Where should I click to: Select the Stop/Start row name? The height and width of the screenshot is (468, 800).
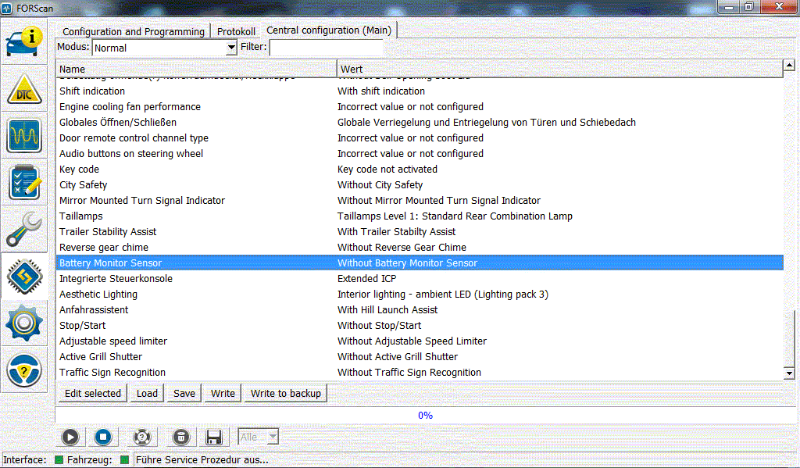coord(82,326)
